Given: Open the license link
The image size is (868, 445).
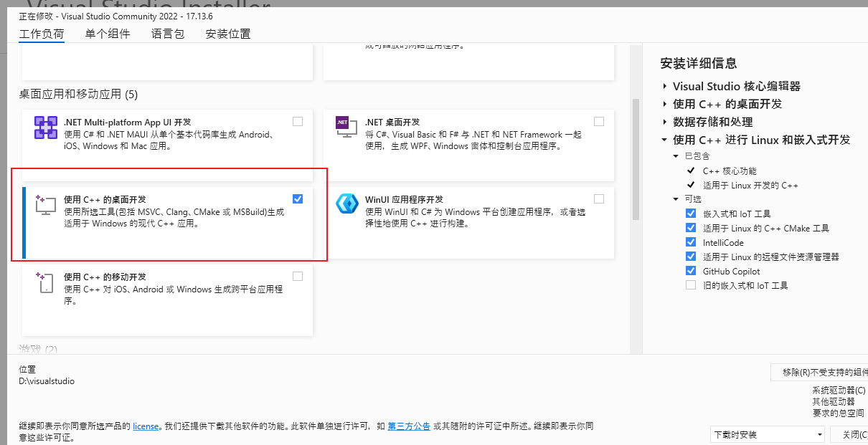Looking at the screenshot, I should click(x=146, y=426).
